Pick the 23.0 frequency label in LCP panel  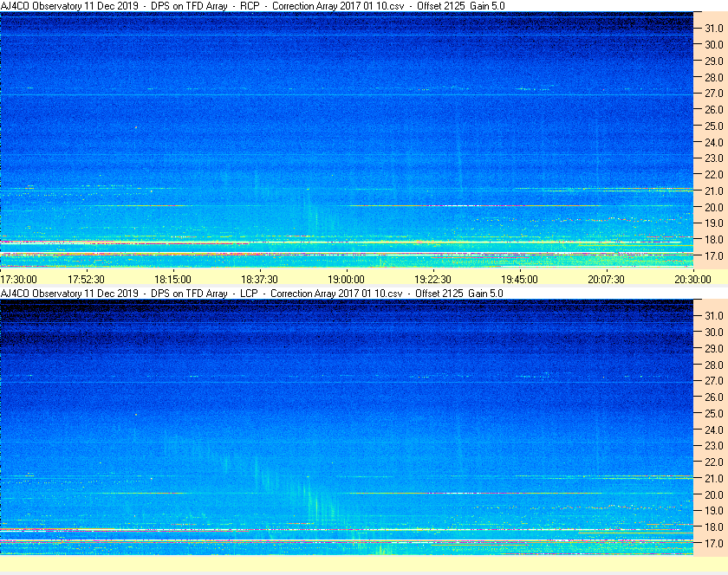[x=714, y=445]
